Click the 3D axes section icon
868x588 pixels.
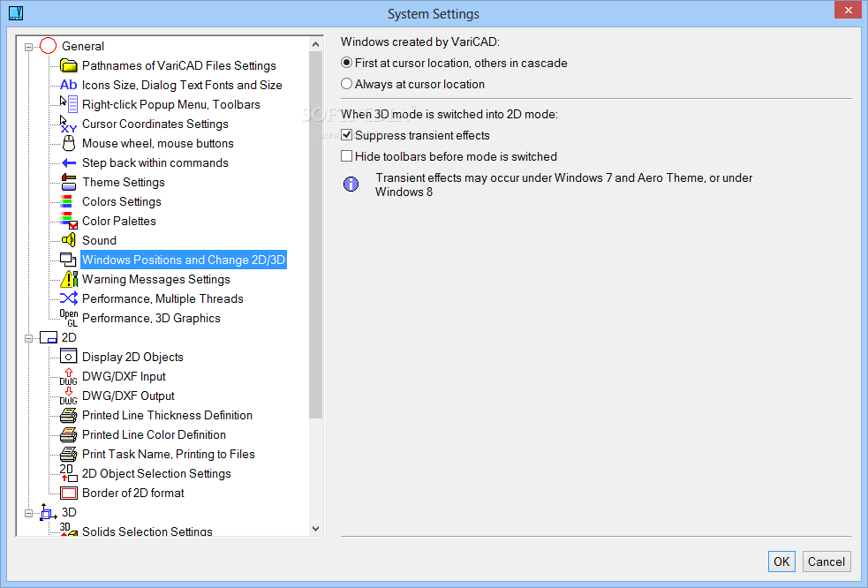pyautogui.click(x=49, y=512)
